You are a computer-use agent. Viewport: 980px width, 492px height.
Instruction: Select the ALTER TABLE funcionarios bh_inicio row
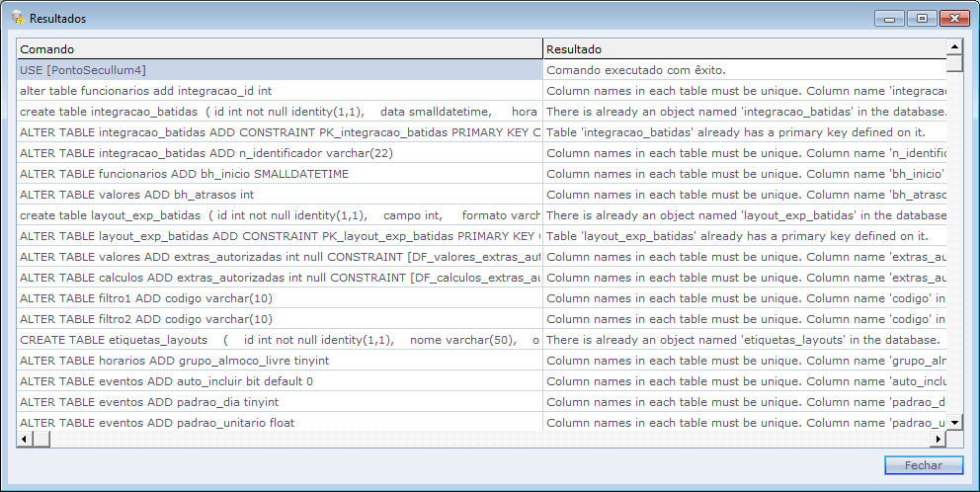click(279, 174)
